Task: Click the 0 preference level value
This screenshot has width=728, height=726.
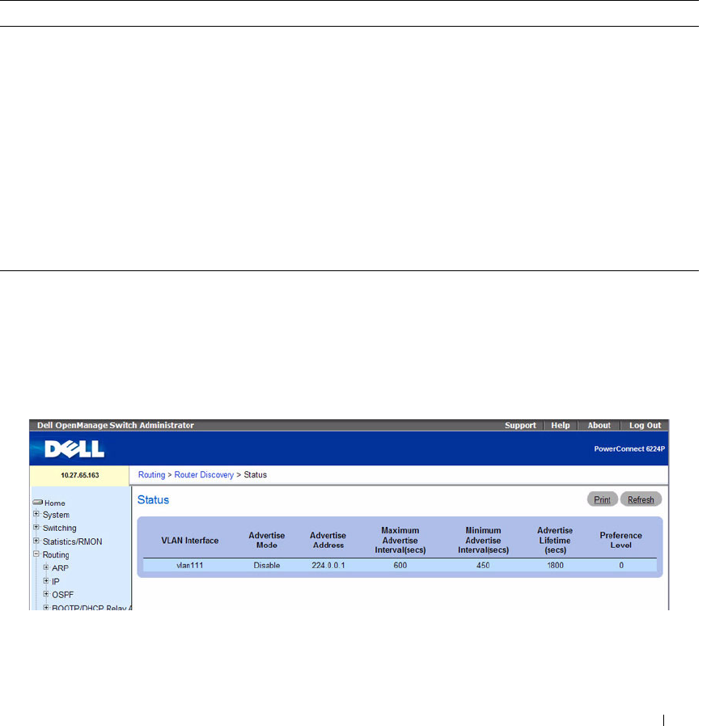Action: click(621, 565)
